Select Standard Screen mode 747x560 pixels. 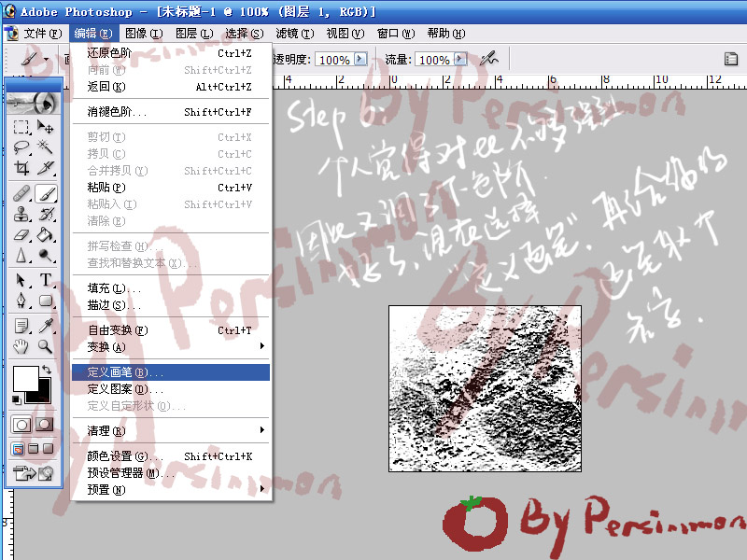(18, 449)
